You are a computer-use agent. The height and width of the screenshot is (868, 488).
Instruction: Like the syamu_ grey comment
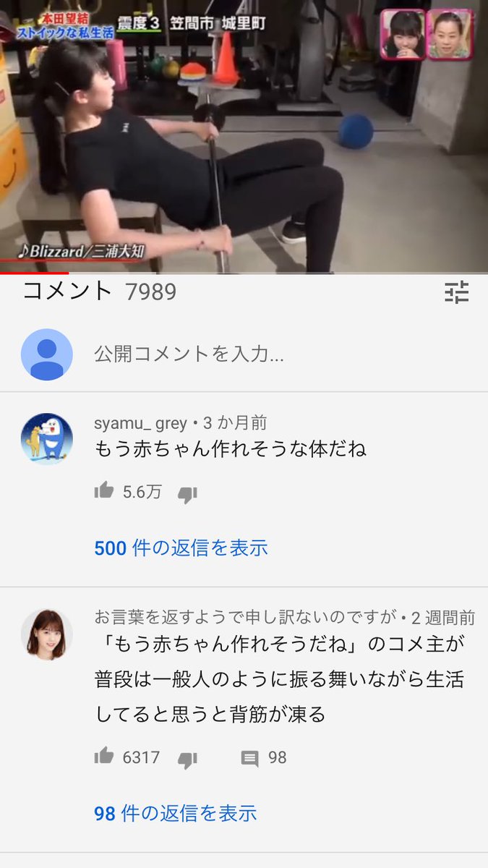104,492
